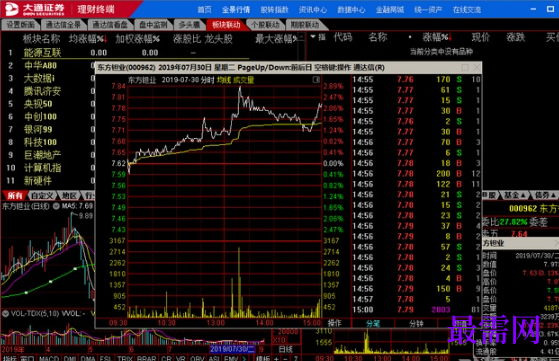Switch to the 分钟 tab in popup

[416, 323]
